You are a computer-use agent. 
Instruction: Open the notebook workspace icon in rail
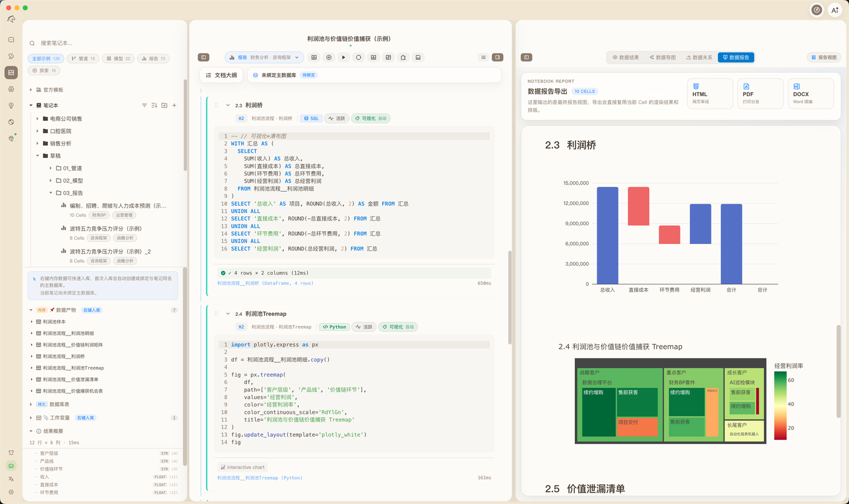pyautogui.click(x=11, y=73)
